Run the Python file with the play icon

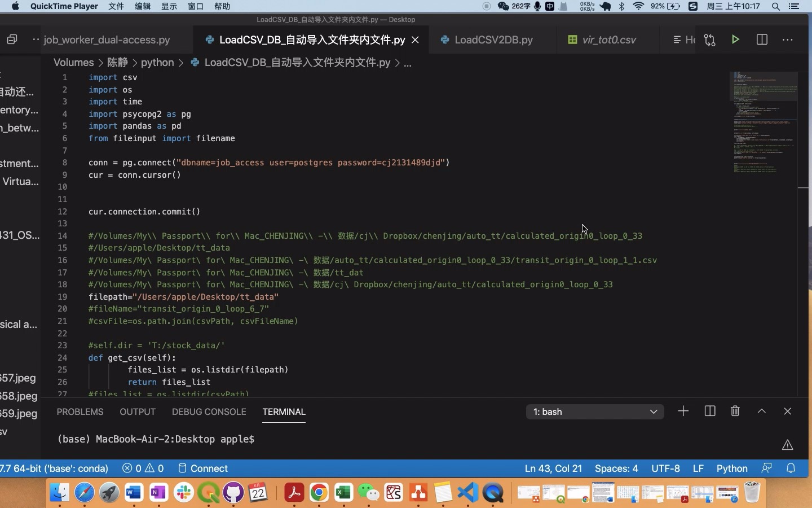(735, 40)
